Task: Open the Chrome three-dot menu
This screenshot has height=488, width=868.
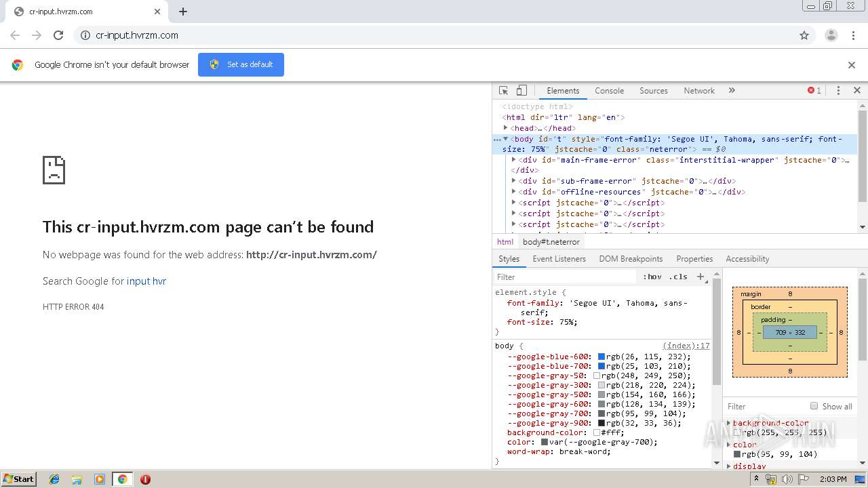Action: [854, 35]
